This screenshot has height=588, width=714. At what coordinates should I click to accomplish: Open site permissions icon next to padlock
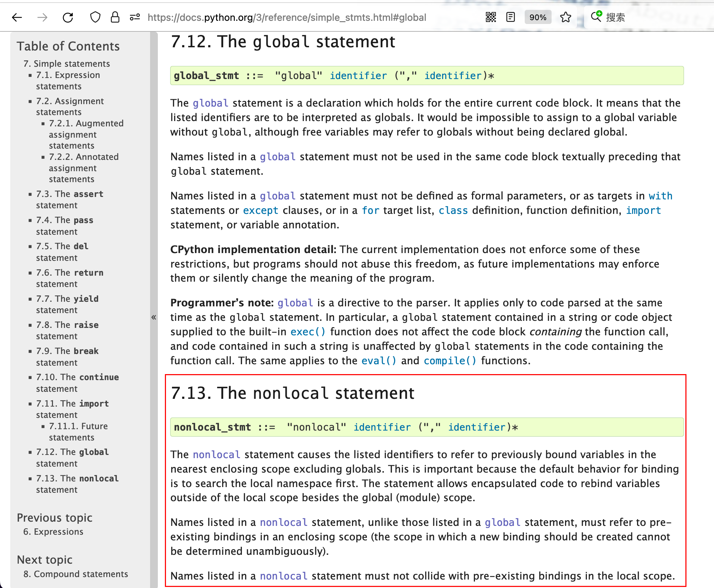coord(135,17)
